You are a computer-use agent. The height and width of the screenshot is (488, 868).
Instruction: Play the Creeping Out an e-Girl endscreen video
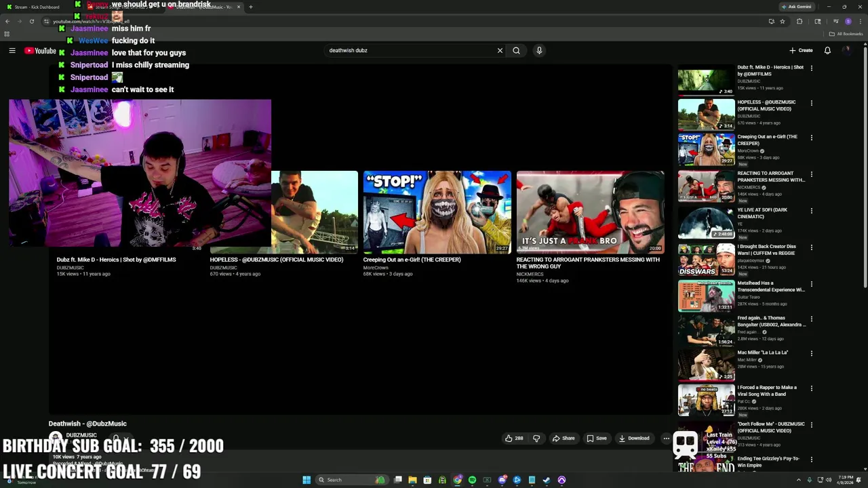[x=437, y=212]
